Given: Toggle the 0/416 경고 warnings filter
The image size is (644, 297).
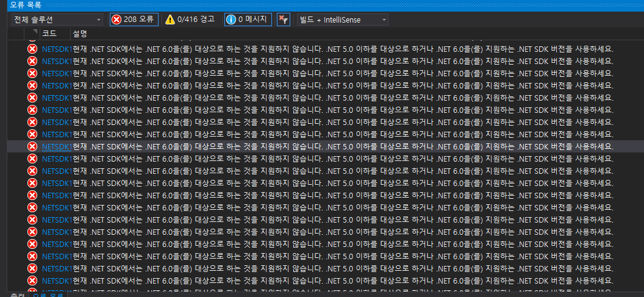Looking at the screenshot, I should point(190,20).
